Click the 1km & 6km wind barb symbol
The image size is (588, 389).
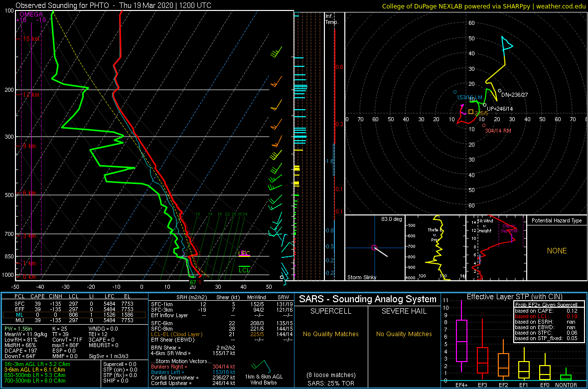(x=262, y=366)
